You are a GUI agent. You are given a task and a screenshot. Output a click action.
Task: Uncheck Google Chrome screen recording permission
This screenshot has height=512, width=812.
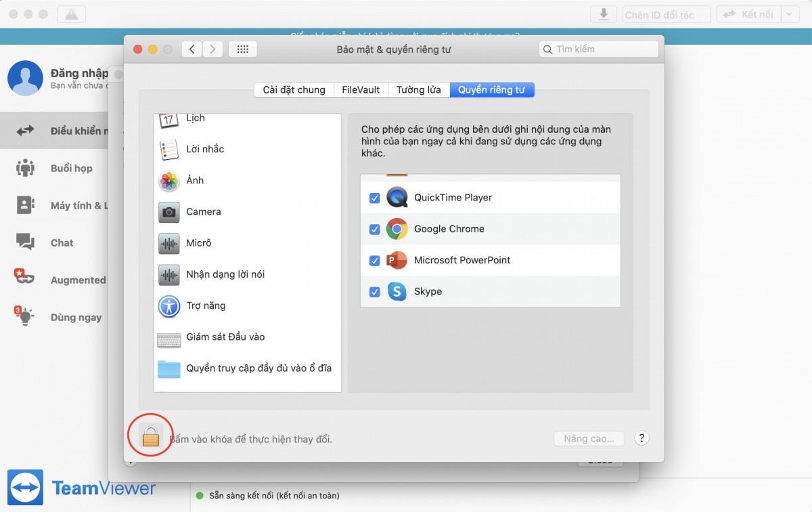[x=374, y=229]
